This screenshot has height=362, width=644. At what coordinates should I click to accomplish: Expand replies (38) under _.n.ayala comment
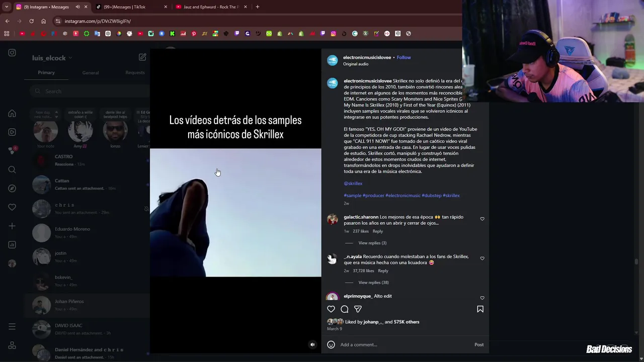coord(373,283)
